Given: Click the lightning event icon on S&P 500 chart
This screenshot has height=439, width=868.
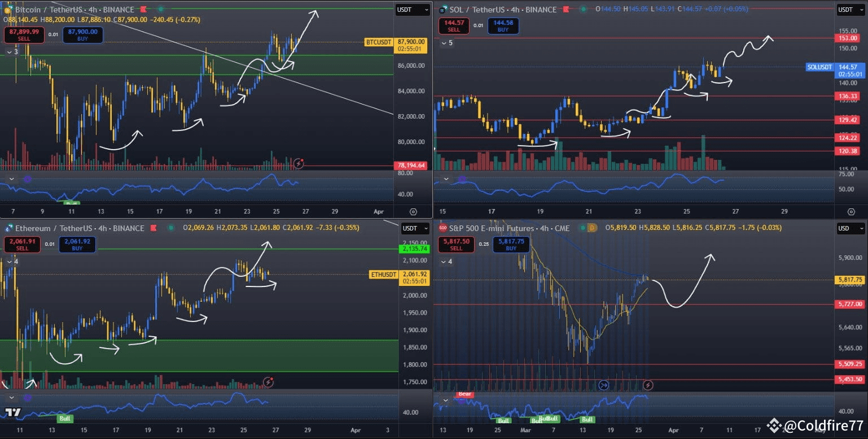Looking at the screenshot, I should [x=648, y=385].
